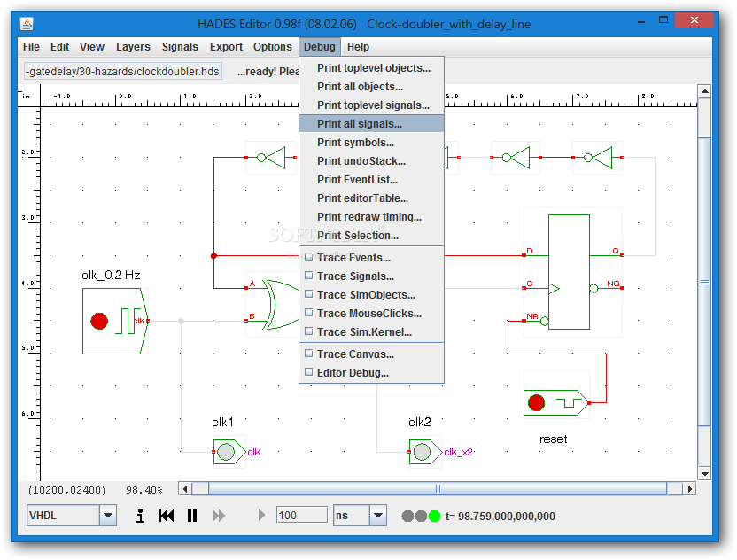This screenshot has height=560, width=737.
Task: Choose Print EventList
Action: 371,180
